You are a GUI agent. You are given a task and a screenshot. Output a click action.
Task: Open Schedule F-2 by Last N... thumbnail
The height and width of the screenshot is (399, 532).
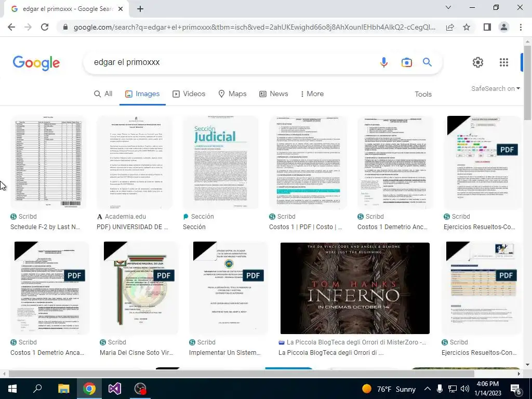[47, 162]
